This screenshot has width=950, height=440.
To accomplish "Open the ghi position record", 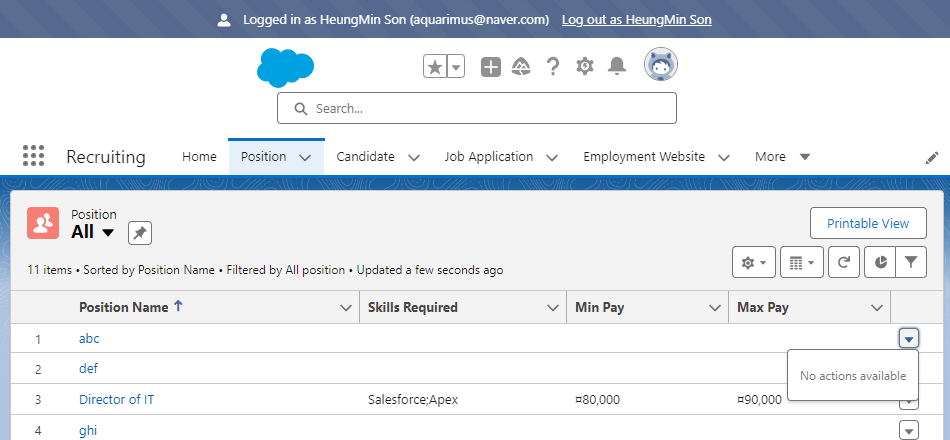I will (x=88, y=431).
